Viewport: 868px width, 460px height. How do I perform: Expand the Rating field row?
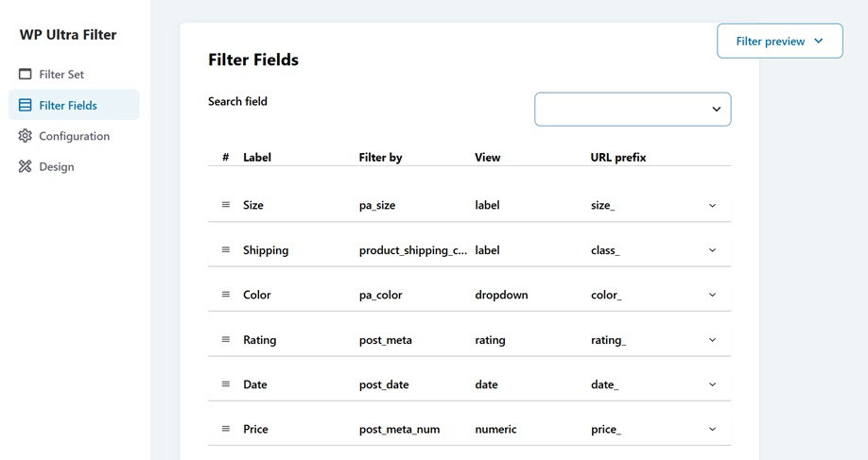tap(712, 340)
